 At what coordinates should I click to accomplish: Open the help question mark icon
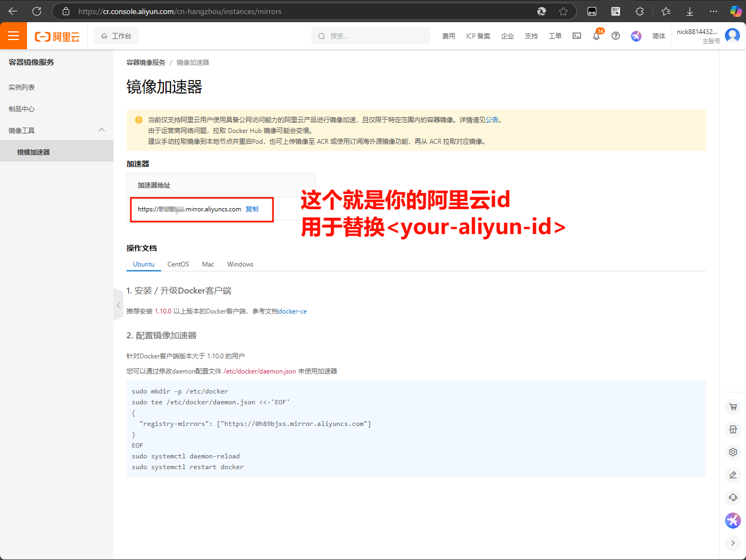tap(616, 36)
